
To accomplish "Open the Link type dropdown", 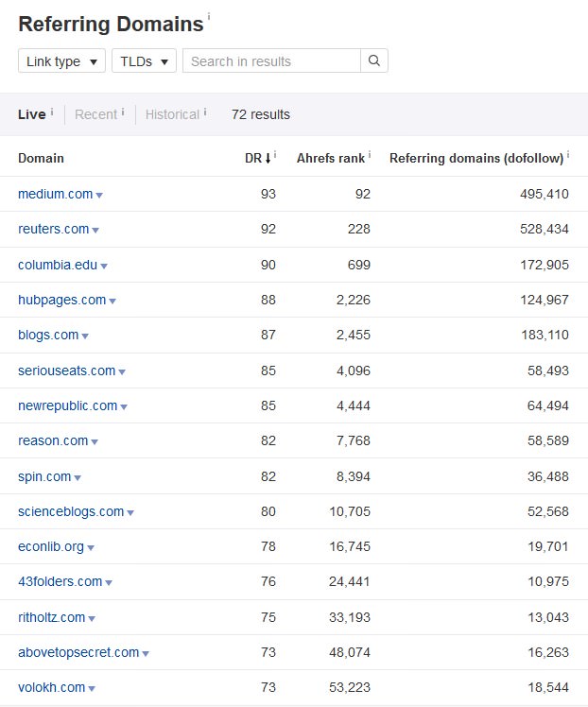I will coord(61,60).
